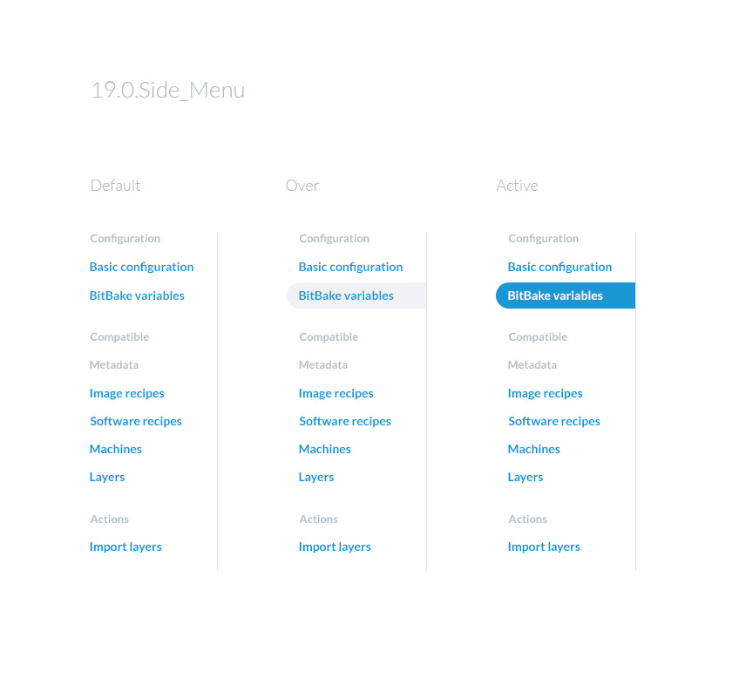Screen dimensions: 739x700
Task: Select Machines in the Default menu
Action: pos(115,449)
